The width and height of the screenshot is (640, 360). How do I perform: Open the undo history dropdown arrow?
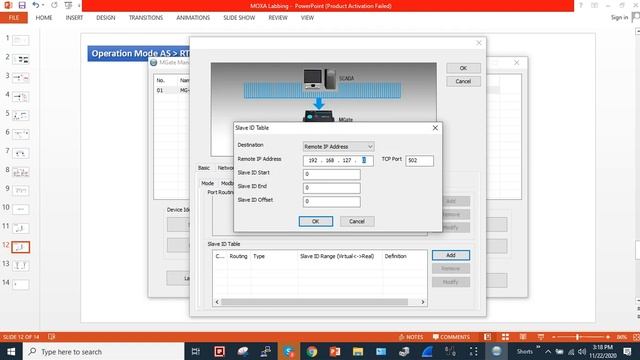pyautogui.click(x=43, y=5)
